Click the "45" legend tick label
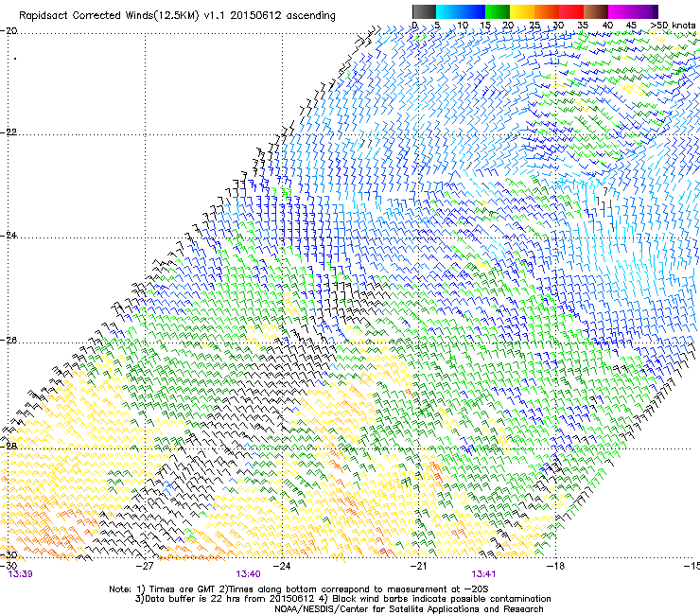700x615 pixels. click(x=631, y=26)
